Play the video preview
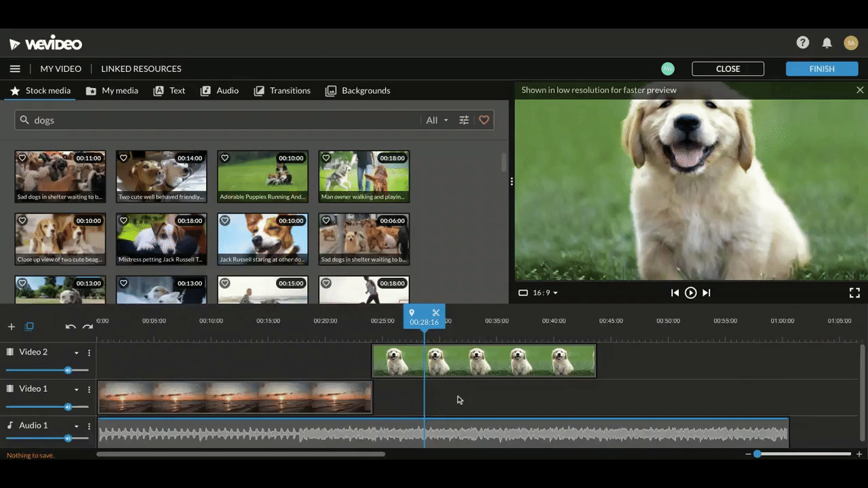This screenshot has height=488, width=868. 690,293
